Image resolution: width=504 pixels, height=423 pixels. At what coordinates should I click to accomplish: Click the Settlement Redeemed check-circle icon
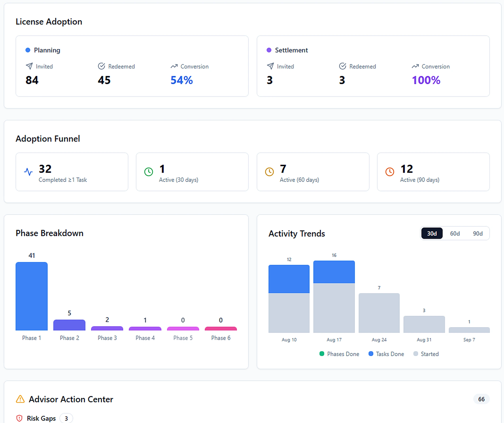pos(342,66)
